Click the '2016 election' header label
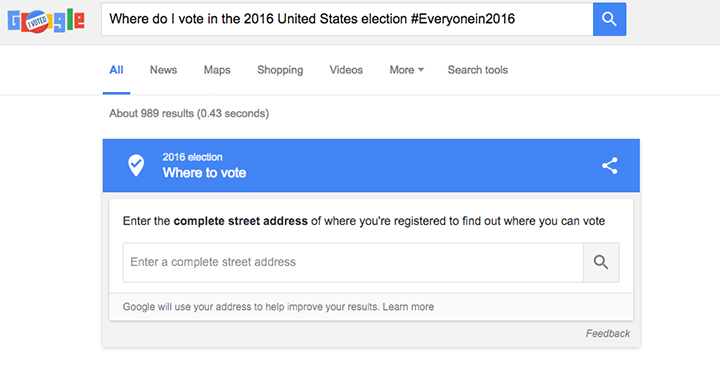 (192, 157)
